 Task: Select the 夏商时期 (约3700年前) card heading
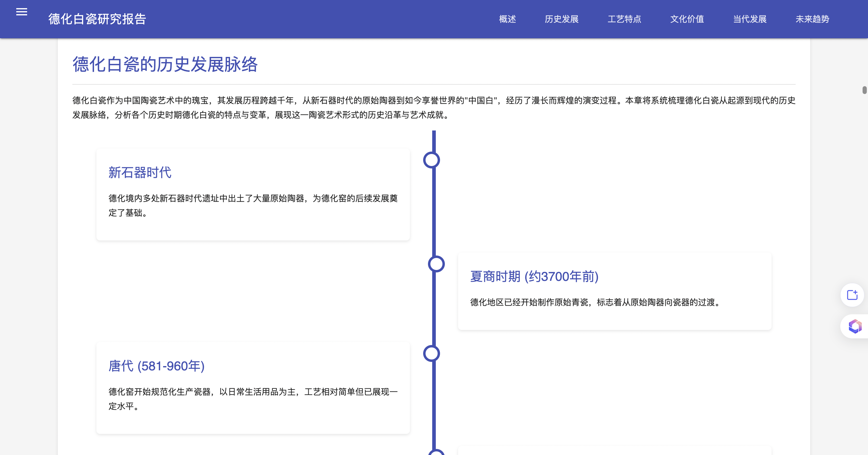tap(534, 277)
